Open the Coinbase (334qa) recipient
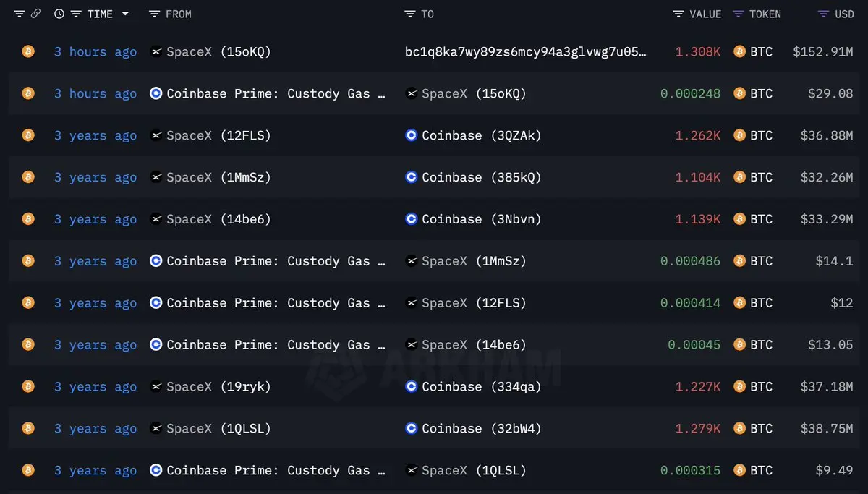Screen dimensions: 868x494 coord(473,387)
